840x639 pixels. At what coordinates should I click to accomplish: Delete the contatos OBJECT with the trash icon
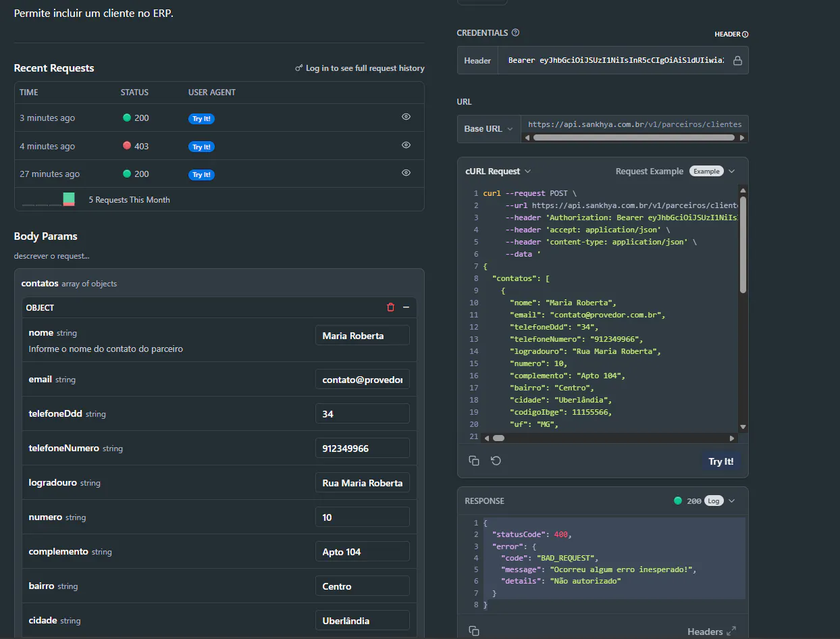click(x=390, y=307)
